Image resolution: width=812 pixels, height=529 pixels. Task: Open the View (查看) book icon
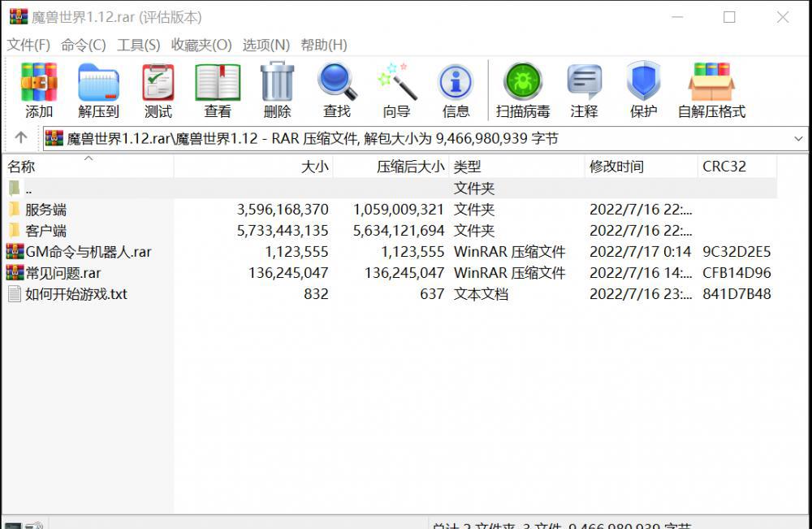coord(218,81)
